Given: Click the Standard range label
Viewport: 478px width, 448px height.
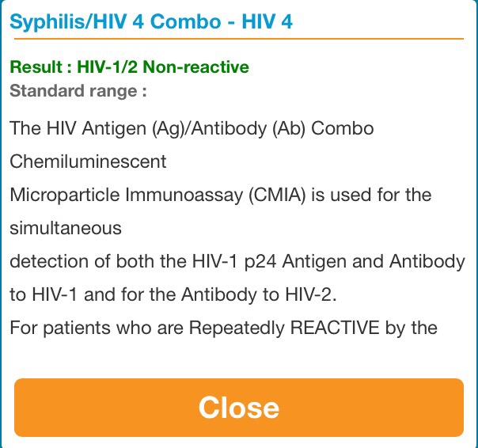Looking at the screenshot, I should coord(78,91).
